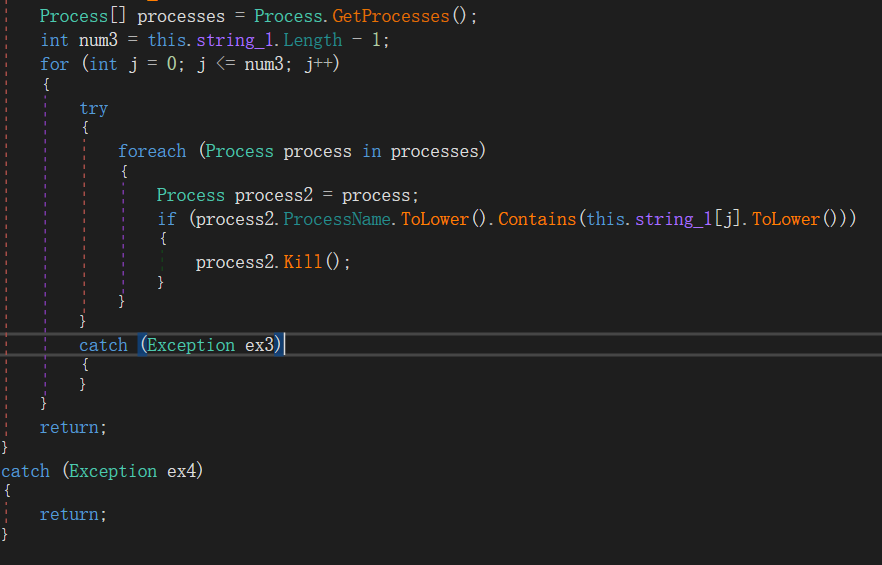
Task: Click the num3 variable in its declaration
Action: click(x=98, y=40)
